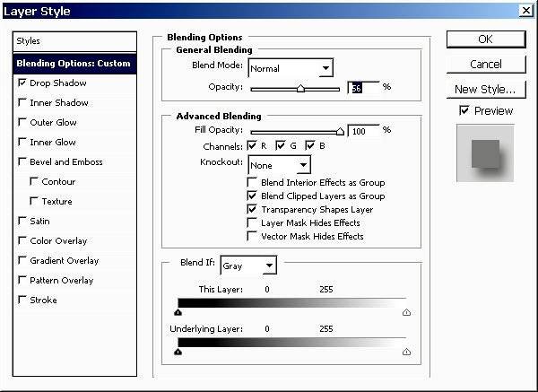Viewport: 538px width, 392px height.
Task: Open the Blend Mode dropdown
Action: pos(325,68)
